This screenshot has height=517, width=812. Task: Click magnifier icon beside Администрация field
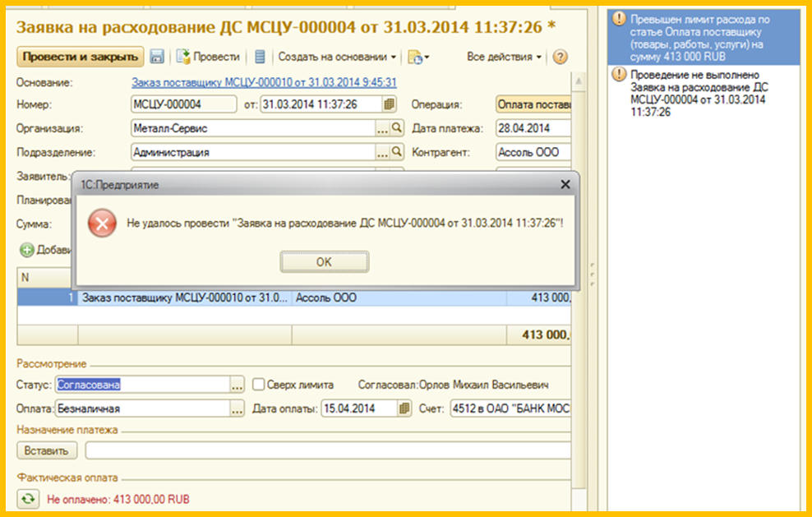click(x=397, y=152)
